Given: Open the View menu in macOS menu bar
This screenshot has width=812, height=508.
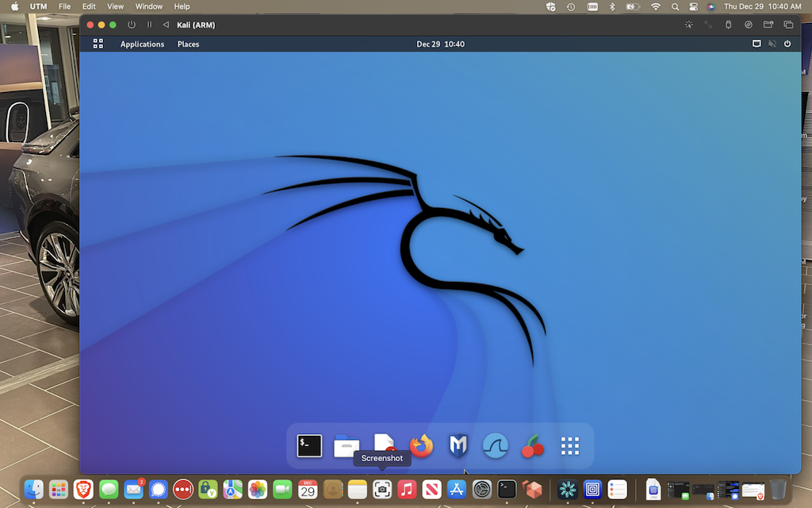Looking at the screenshot, I should [x=115, y=6].
